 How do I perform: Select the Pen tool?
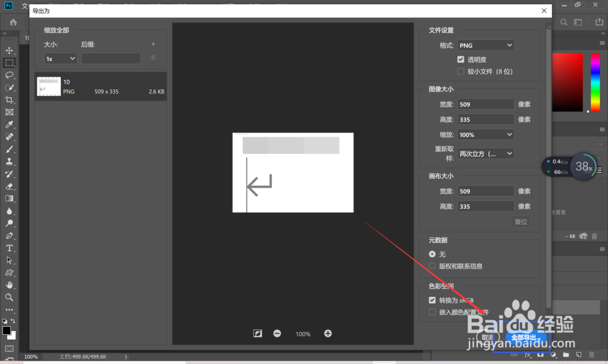pyautogui.click(x=9, y=236)
